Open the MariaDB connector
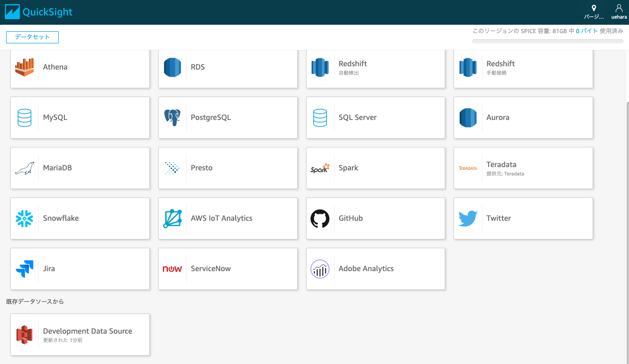This screenshot has width=629, height=364. pyautogui.click(x=79, y=168)
